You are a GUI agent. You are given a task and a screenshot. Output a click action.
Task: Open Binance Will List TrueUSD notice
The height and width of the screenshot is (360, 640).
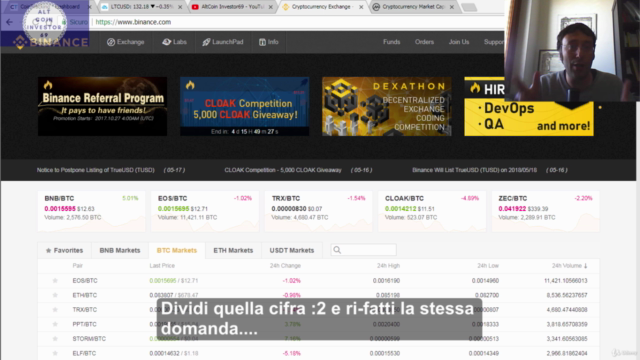click(x=474, y=170)
